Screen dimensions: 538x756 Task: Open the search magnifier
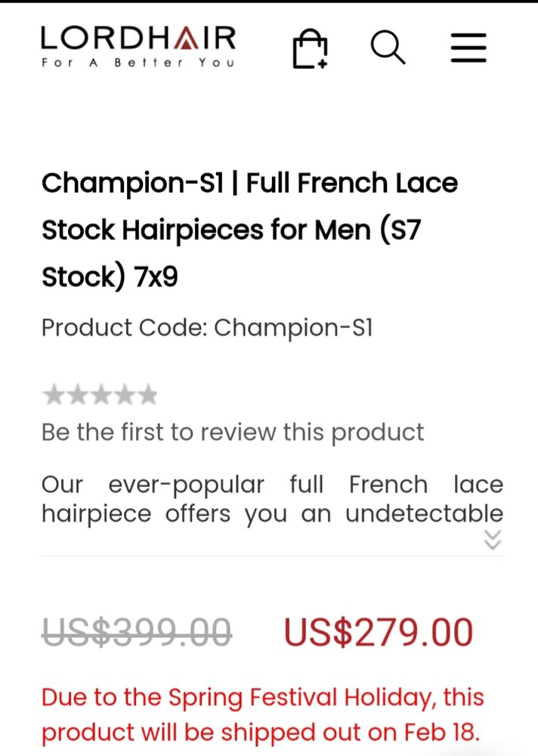pyautogui.click(x=388, y=47)
